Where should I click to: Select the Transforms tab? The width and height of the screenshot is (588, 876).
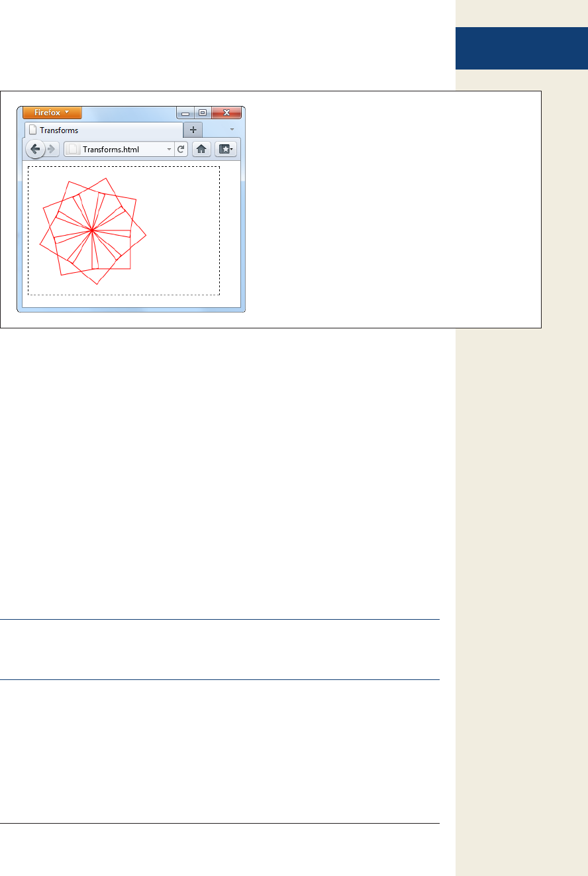tap(104, 130)
